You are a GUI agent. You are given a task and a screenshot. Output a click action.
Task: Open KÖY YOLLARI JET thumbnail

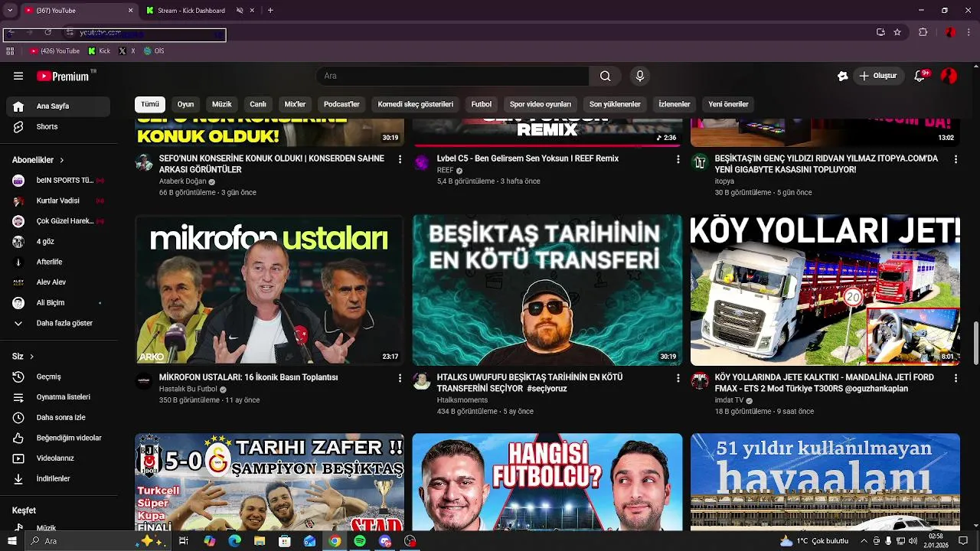825,289
